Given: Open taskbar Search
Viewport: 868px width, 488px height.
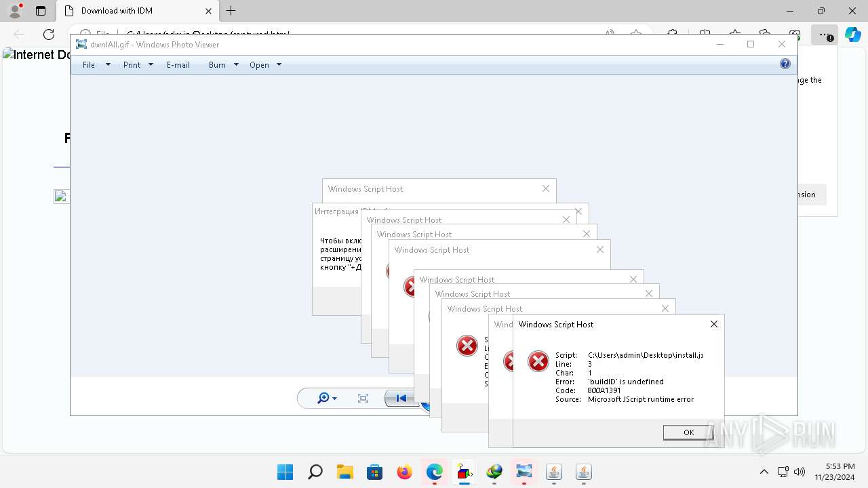Looking at the screenshot, I should 315,472.
